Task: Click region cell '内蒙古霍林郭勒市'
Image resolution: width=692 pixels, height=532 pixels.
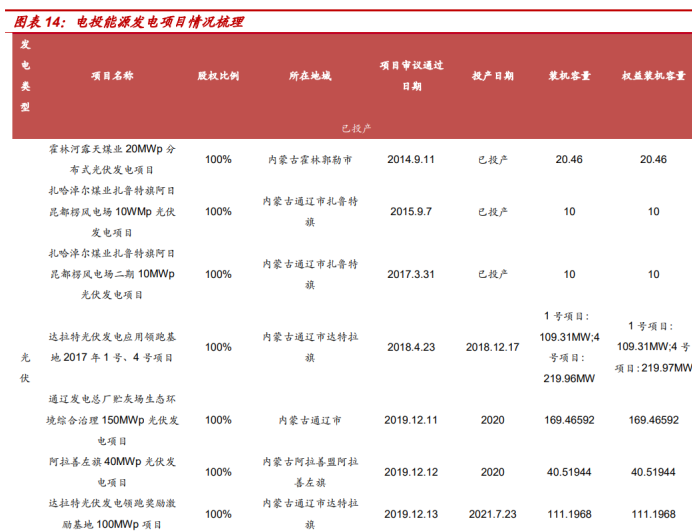Action: (310, 160)
